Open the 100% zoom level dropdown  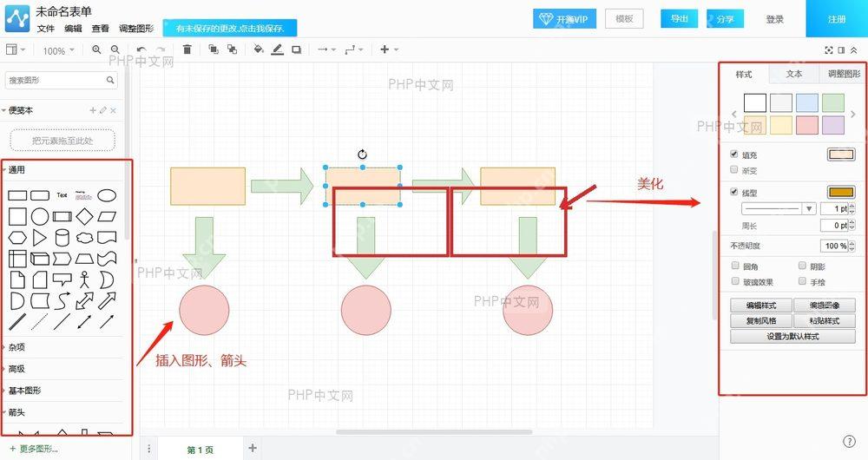tap(58, 50)
